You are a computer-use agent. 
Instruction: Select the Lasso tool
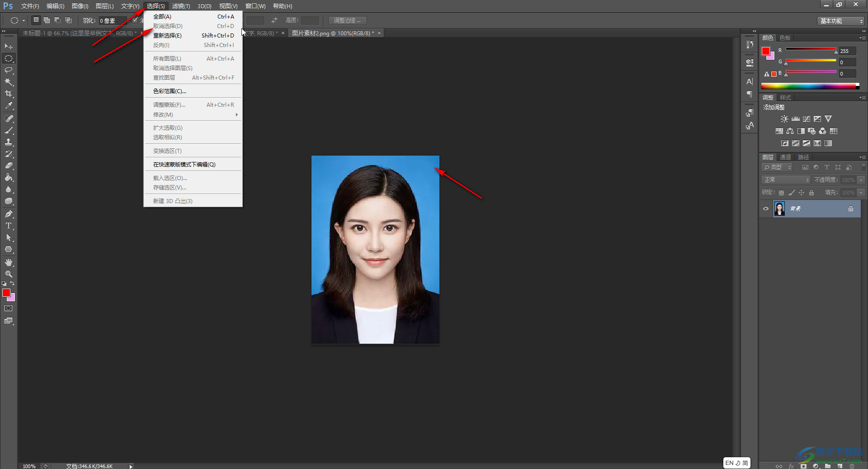(9, 70)
